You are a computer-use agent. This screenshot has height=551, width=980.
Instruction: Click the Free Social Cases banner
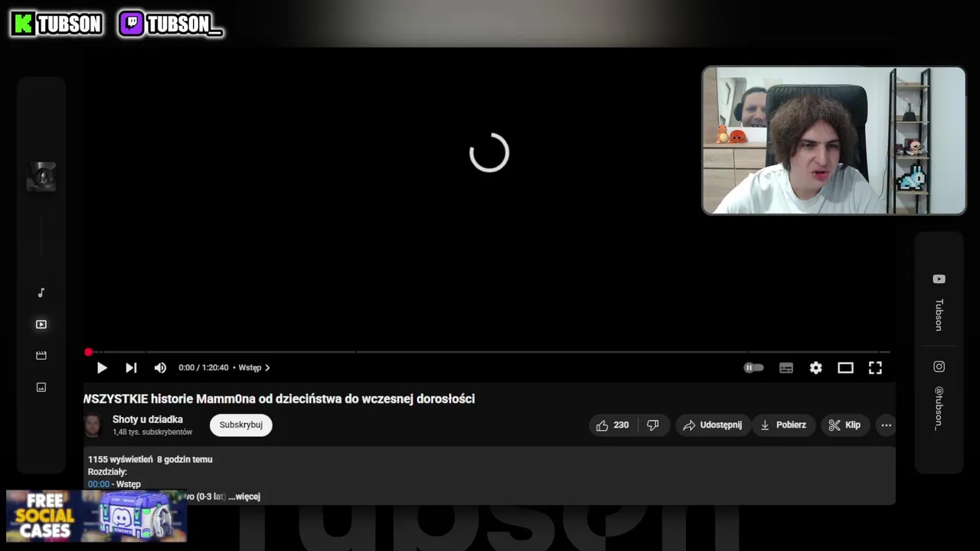click(x=96, y=517)
